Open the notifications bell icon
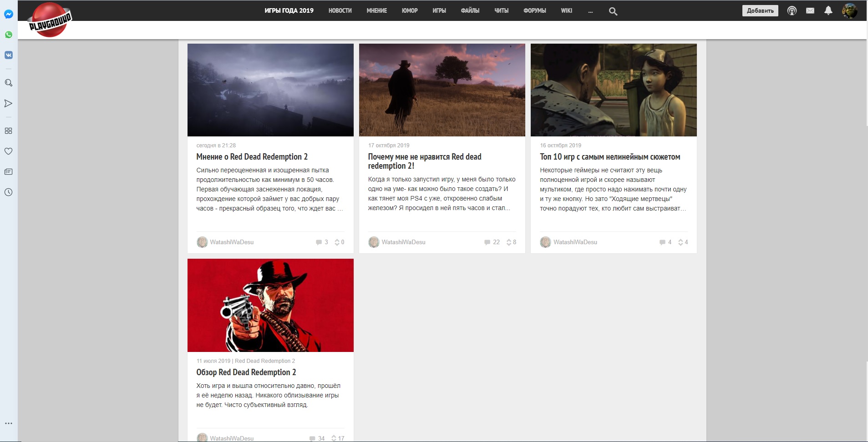868x442 pixels. click(828, 10)
